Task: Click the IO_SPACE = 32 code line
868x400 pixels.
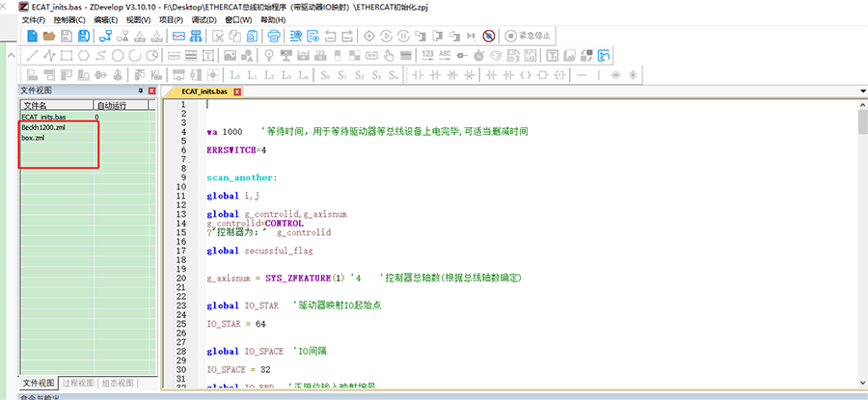Action: pos(238,369)
